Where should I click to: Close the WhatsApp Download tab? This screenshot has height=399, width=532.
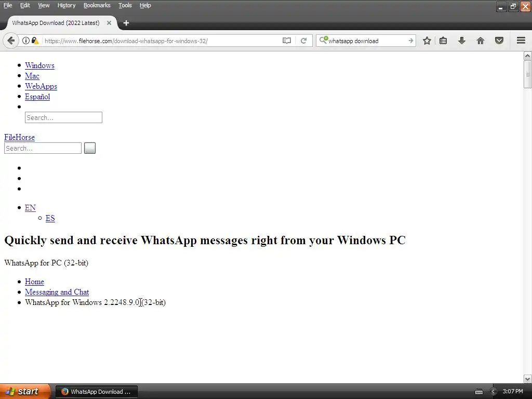click(x=109, y=23)
